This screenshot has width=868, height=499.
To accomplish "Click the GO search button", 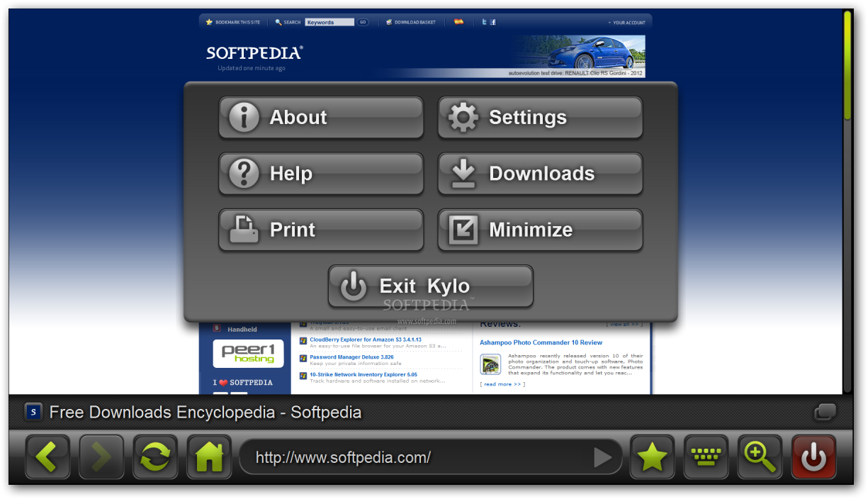I will click(x=363, y=22).
